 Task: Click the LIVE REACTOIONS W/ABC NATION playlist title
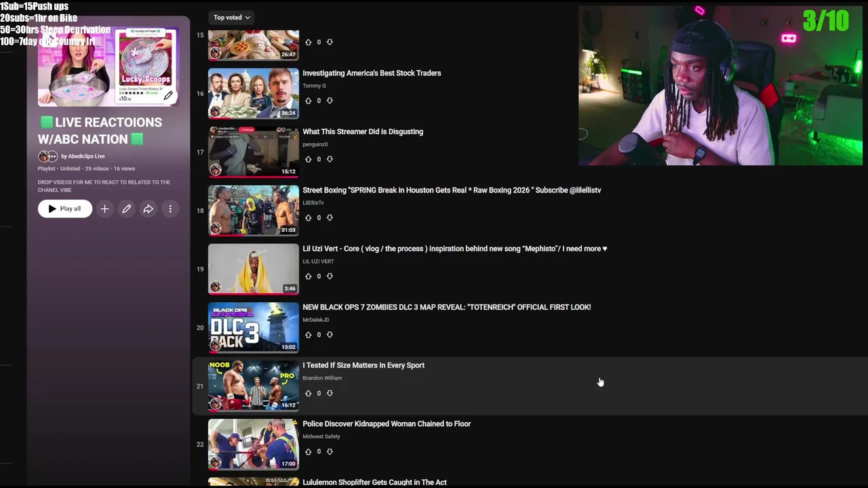pyautogui.click(x=100, y=131)
